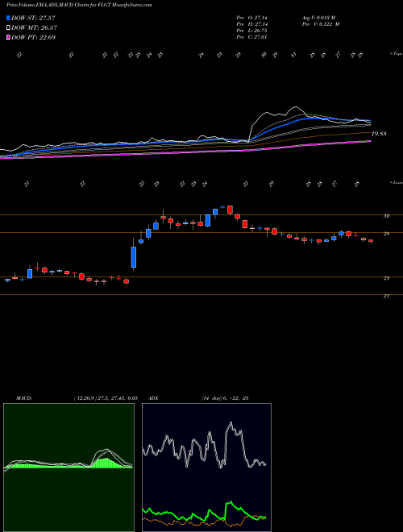
Task: Open the ADX indicator chart panel
Action: pos(206,468)
